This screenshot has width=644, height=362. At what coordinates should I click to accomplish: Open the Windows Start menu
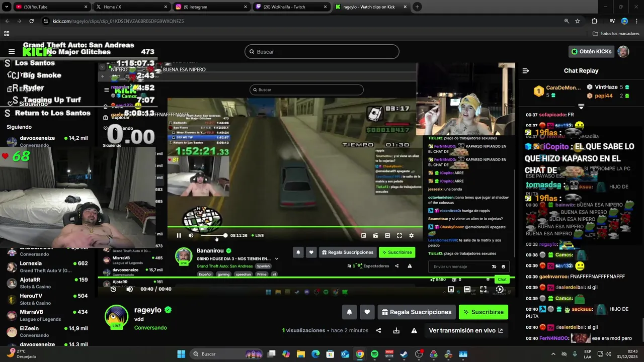point(181,354)
